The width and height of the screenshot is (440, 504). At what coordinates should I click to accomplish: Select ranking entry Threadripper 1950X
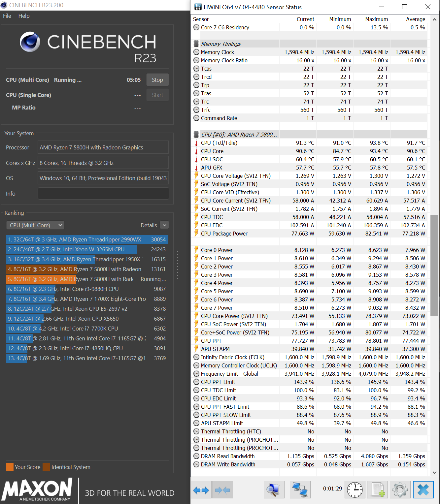pyautogui.click(x=87, y=259)
